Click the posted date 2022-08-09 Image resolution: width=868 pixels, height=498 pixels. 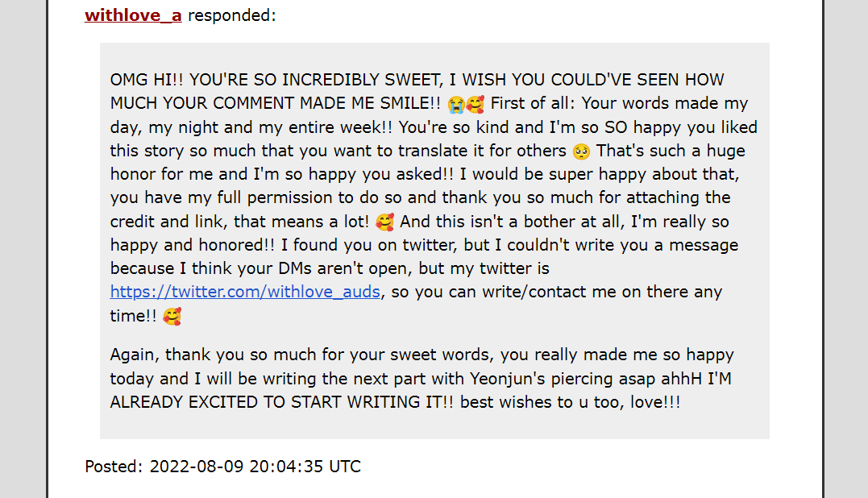197,467
